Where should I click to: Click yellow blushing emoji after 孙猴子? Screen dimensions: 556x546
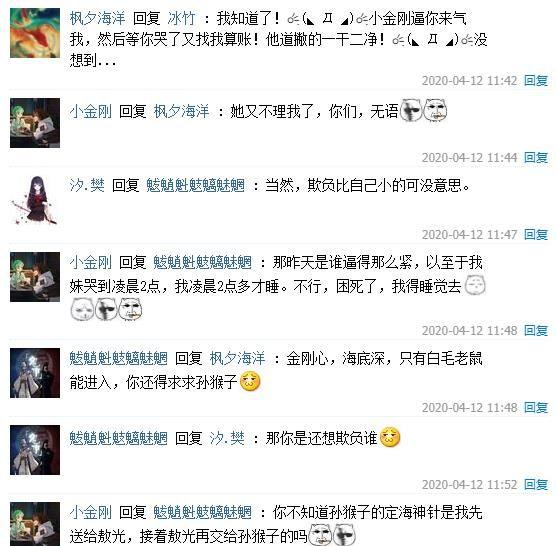[x=250, y=382]
